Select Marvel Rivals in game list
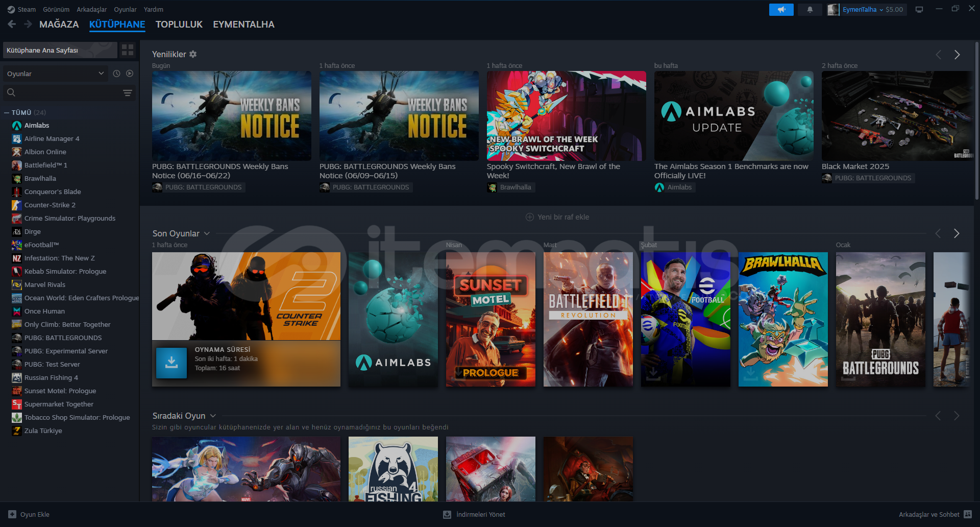980x527 pixels. [x=44, y=285]
